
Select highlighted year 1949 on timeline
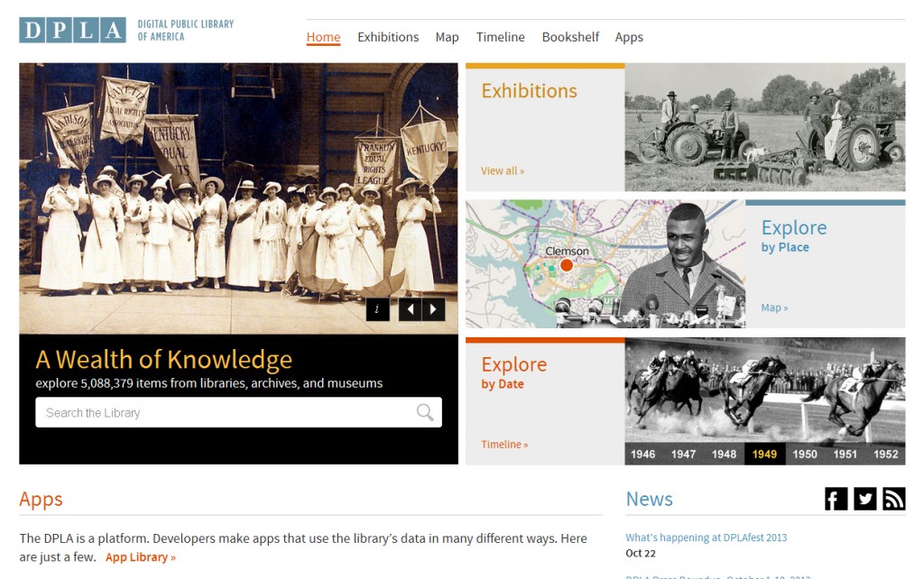click(x=764, y=455)
